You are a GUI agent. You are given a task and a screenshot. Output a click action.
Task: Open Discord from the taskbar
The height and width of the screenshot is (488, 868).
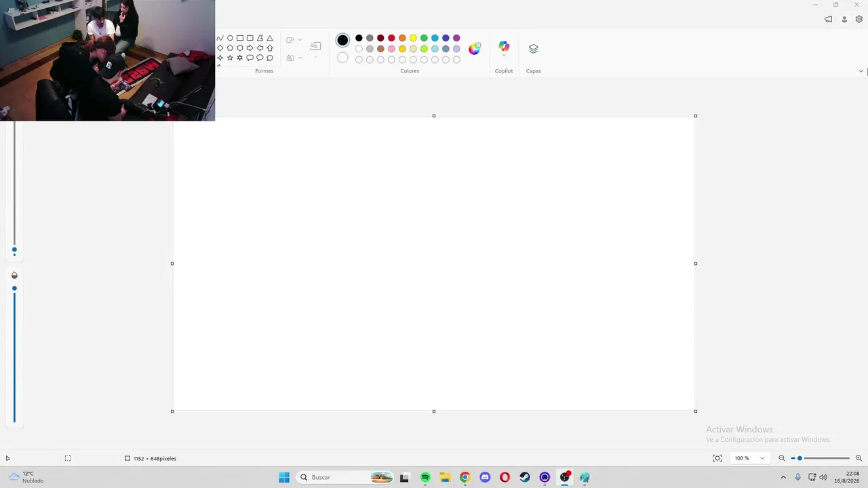485,477
